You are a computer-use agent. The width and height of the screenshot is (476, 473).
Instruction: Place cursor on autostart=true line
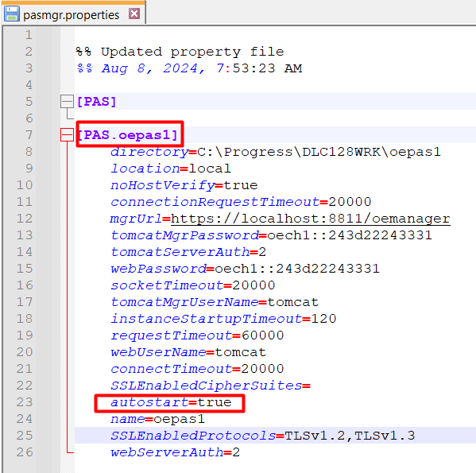point(171,402)
